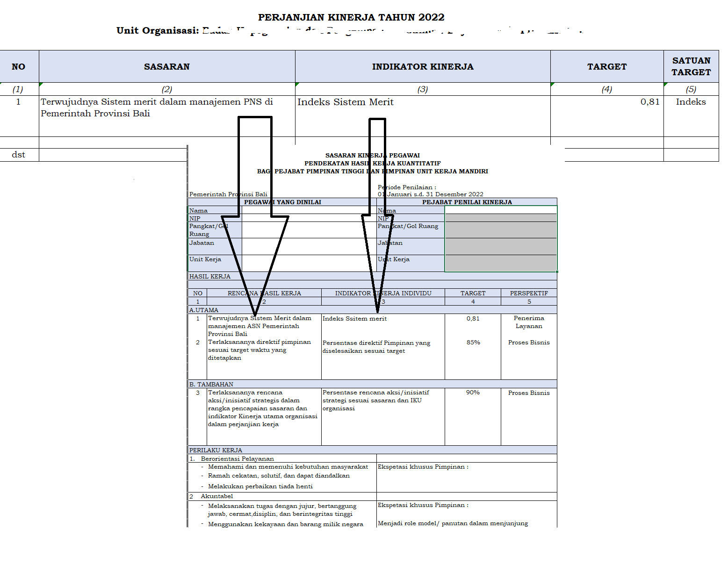The width and height of the screenshot is (728, 571).
Task: Select the Unit Organisasi label
Action: coord(158,30)
